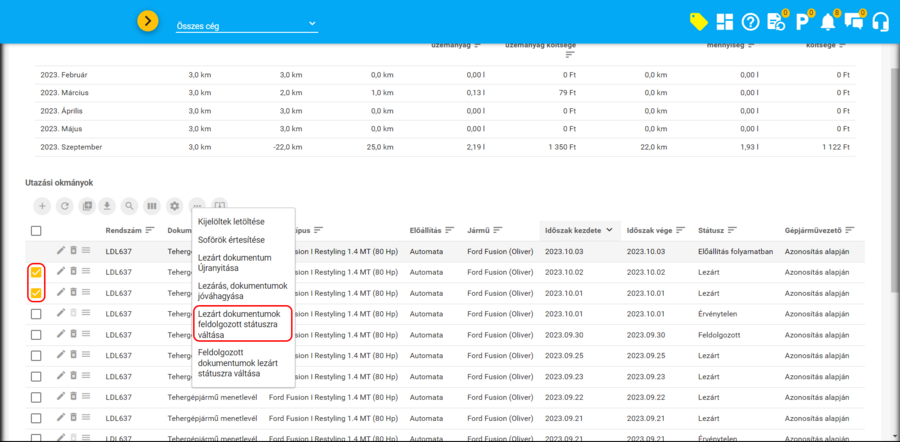Click the search magnifier in documents toolbar

tap(130, 206)
